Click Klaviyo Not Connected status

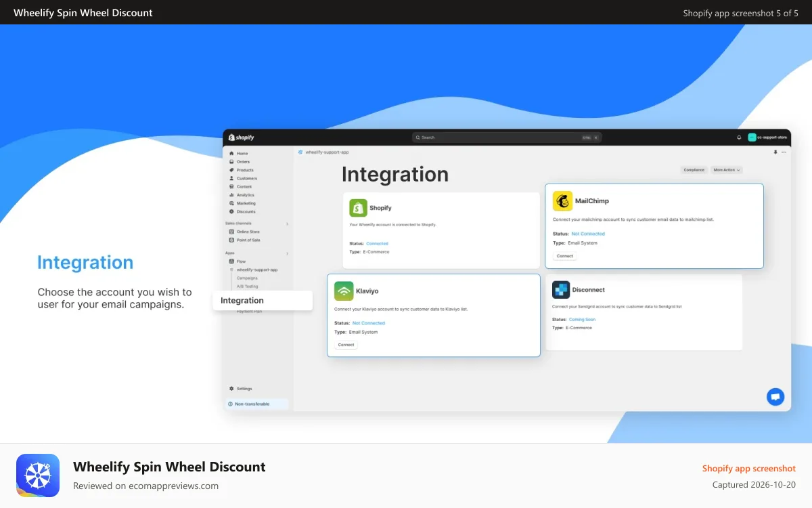(x=369, y=323)
